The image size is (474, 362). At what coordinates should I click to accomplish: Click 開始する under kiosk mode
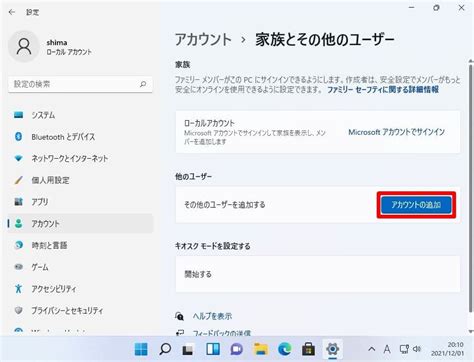coord(318,274)
